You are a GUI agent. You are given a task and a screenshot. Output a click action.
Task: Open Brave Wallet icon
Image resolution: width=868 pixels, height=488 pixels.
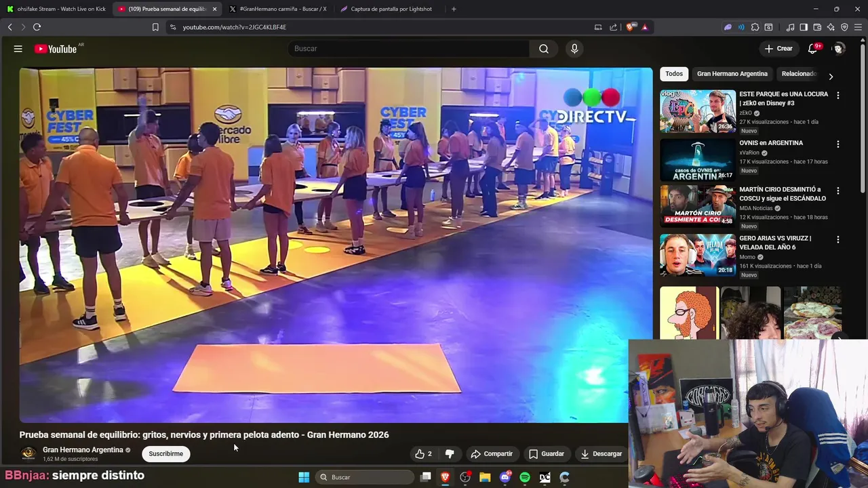coord(817,27)
